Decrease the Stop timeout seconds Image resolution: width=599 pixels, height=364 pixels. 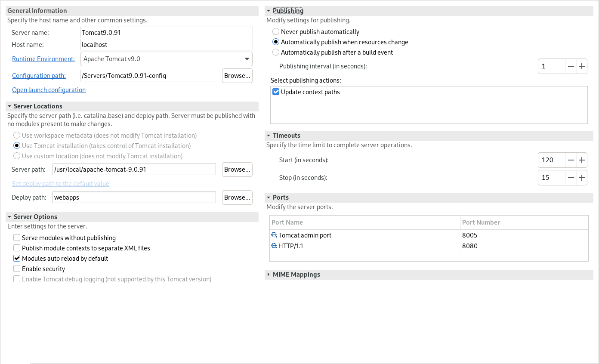(x=571, y=178)
